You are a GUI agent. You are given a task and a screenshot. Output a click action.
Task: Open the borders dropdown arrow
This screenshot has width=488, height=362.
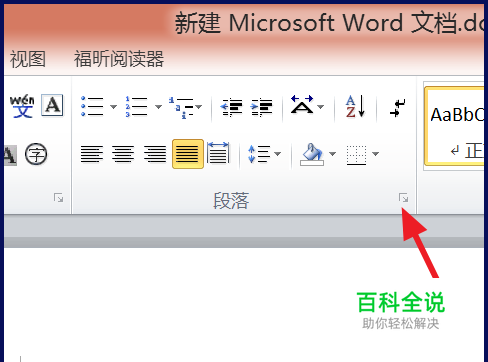[x=375, y=154]
